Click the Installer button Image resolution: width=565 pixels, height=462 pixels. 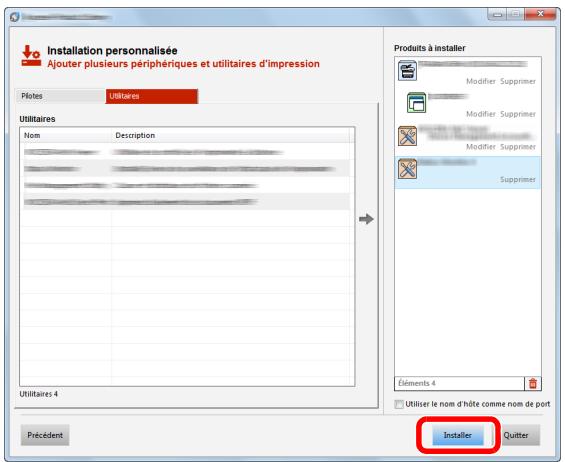(457, 435)
